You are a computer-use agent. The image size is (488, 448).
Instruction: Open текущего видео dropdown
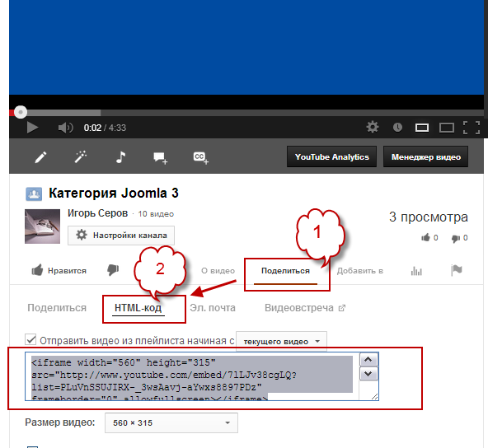coord(281,342)
